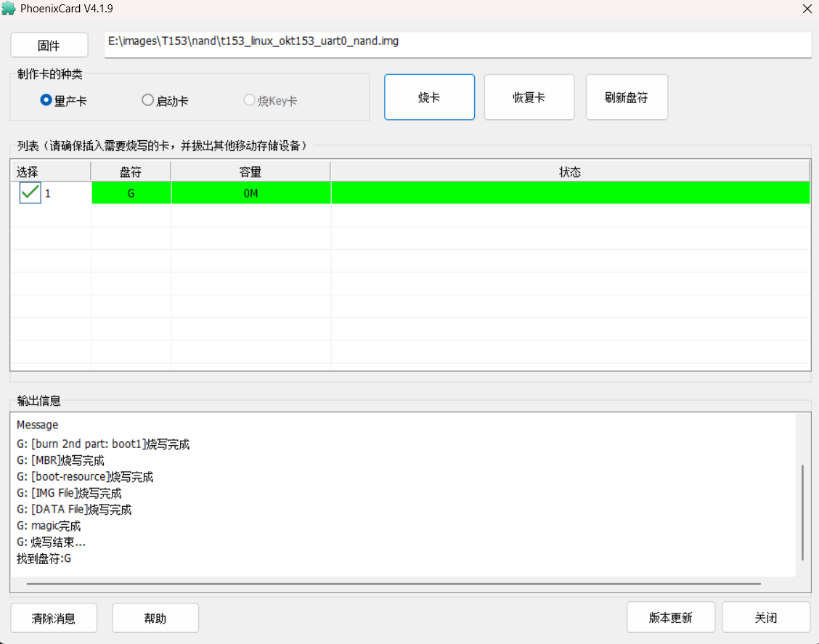The width and height of the screenshot is (819, 644).
Task: Click the output log vertical scrollbar
Action: (802, 512)
